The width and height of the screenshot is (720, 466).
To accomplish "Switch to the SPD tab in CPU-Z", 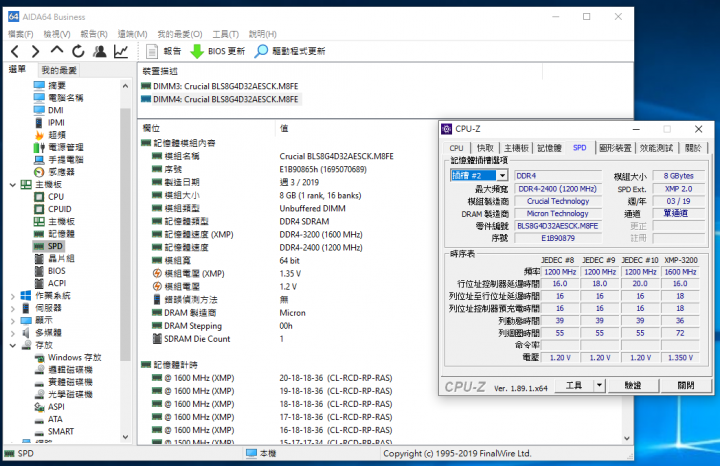I will (x=579, y=148).
